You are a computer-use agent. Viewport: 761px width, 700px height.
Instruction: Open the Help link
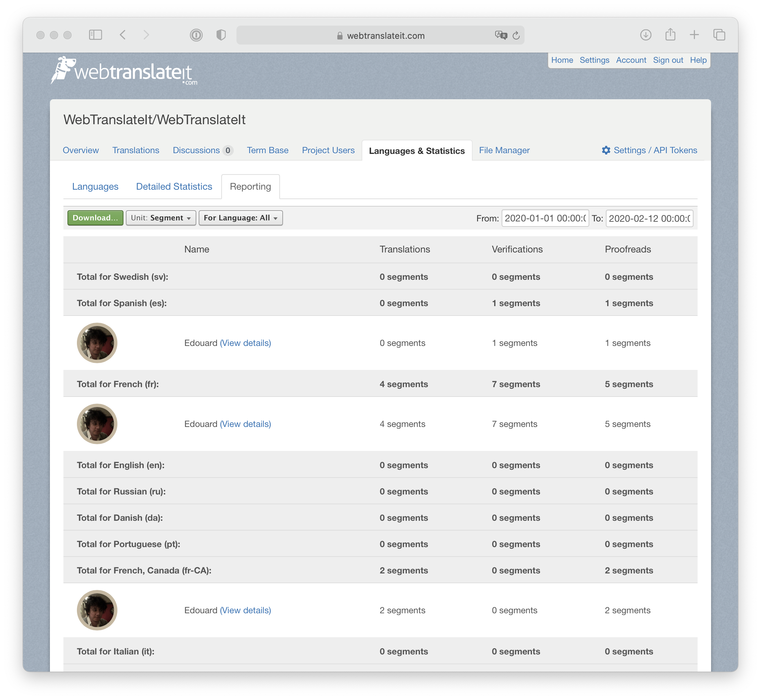coord(698,60)
